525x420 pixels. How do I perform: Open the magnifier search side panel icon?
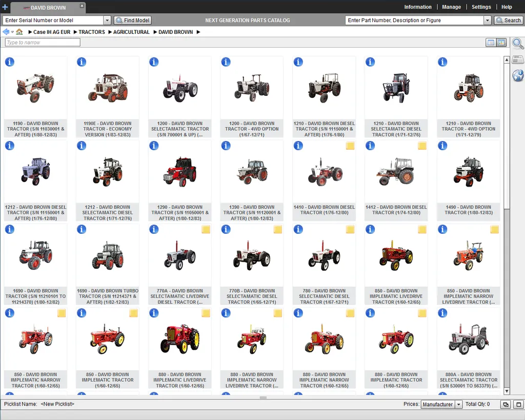point(518,44)
